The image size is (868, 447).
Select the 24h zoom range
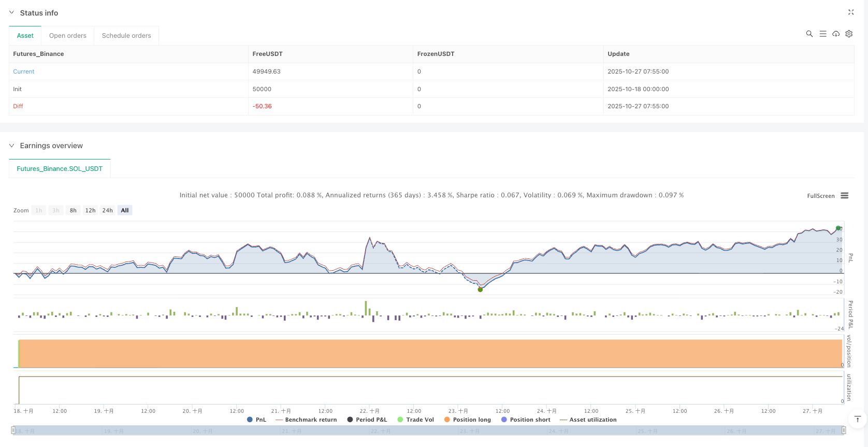point(107,210)
